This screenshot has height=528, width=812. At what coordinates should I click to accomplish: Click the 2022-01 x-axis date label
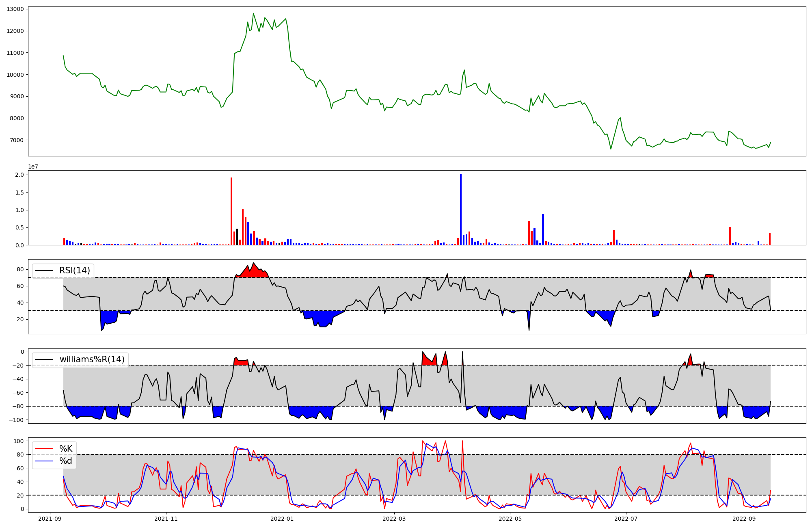[282, 519]
